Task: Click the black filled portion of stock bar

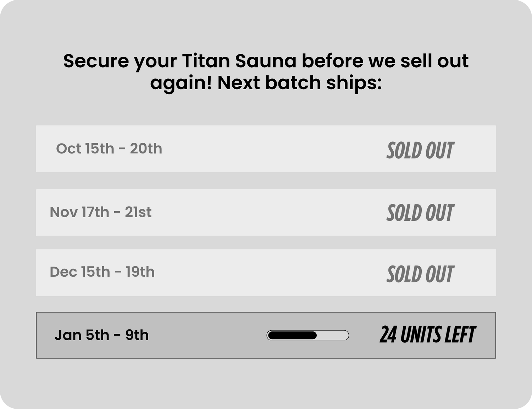Action: [292, 335]
